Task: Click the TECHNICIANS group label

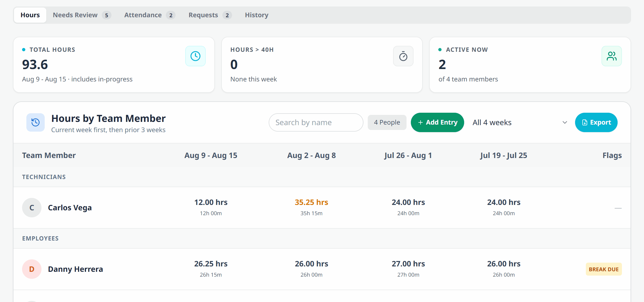Action: click(44, 177)
